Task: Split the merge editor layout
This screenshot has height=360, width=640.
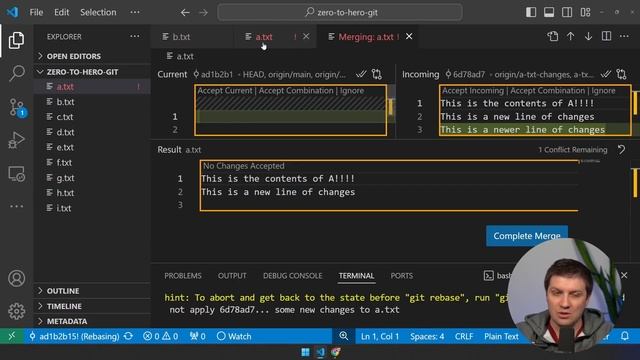Action: 607,36
